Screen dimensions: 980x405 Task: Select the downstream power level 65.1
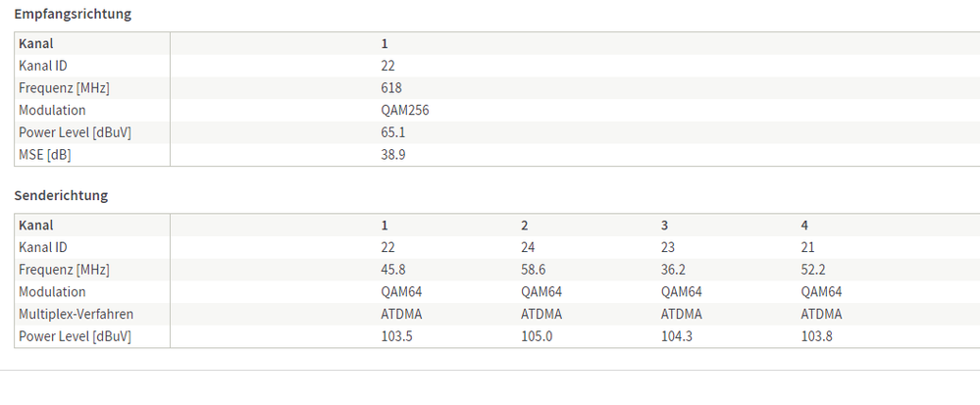[x=393, y=132]
